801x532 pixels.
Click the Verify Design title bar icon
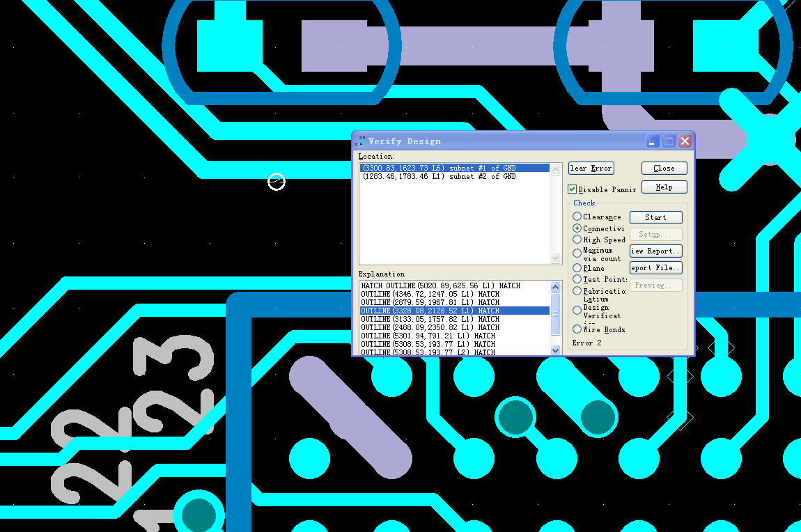(360, 141)
